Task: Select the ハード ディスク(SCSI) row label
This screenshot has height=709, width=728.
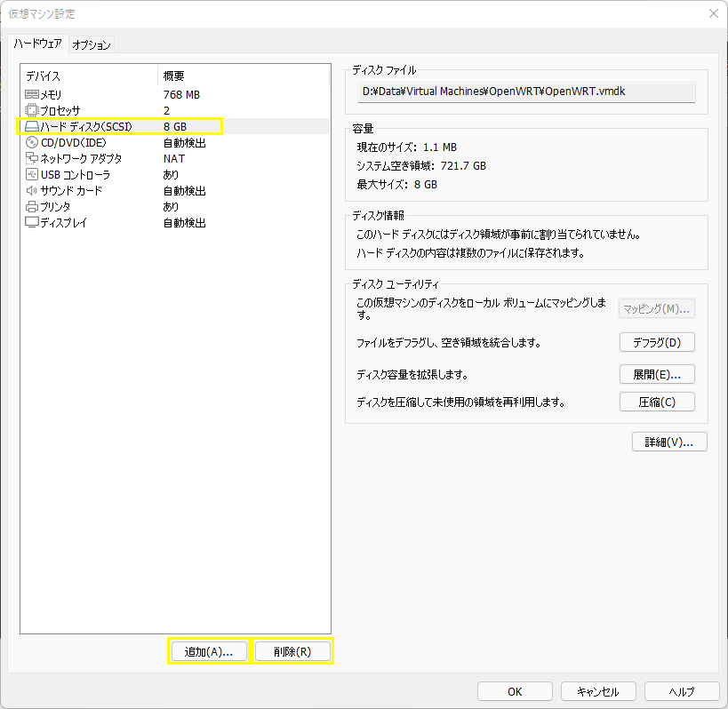Action: (86, 127)
